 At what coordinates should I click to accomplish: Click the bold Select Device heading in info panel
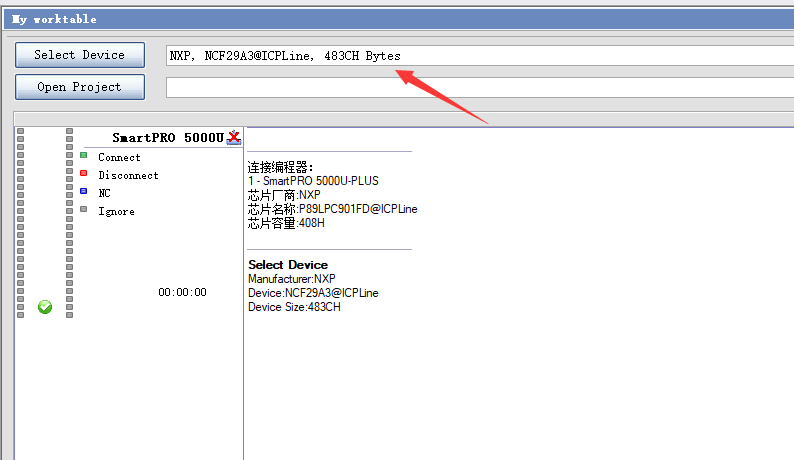pos(288,265)
